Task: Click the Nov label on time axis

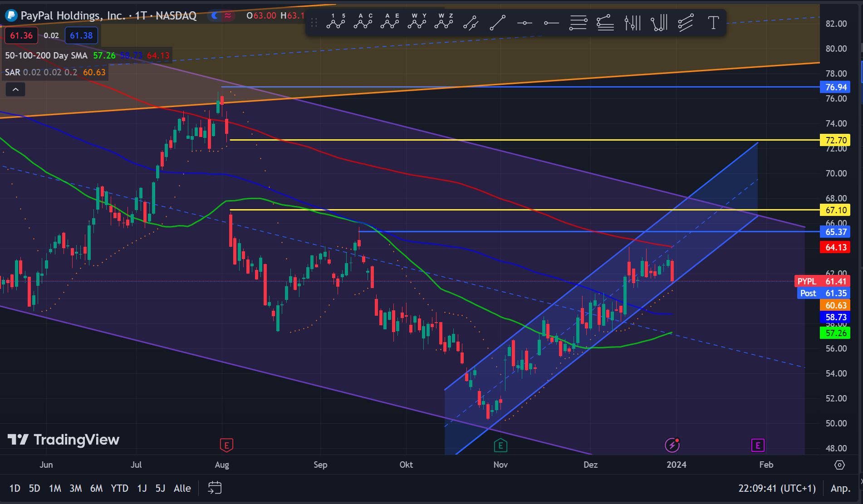Action: [x=500, y=465]
